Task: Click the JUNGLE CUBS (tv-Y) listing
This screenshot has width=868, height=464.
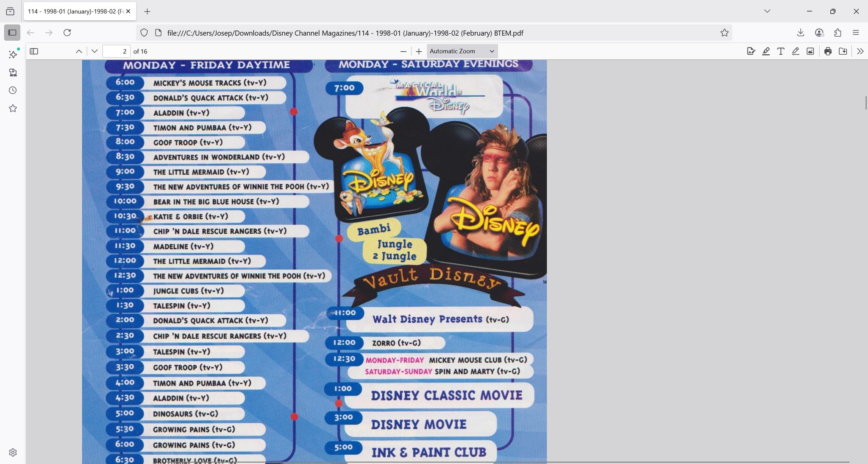Action: click(188, 291)
